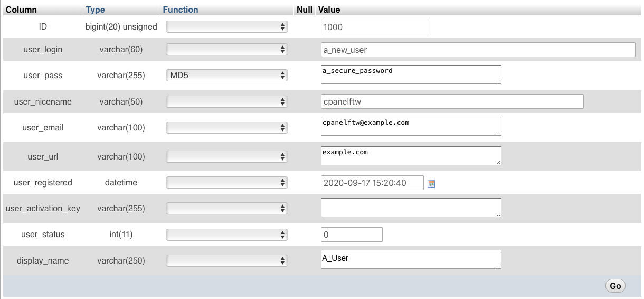
Task: Sort by the Type column header
Action: [95, 10]
